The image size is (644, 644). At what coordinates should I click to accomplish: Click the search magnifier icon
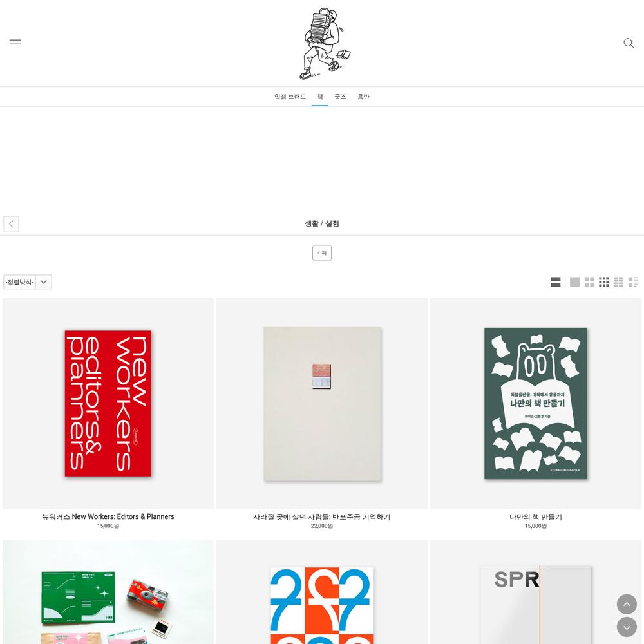pos(629,43)
